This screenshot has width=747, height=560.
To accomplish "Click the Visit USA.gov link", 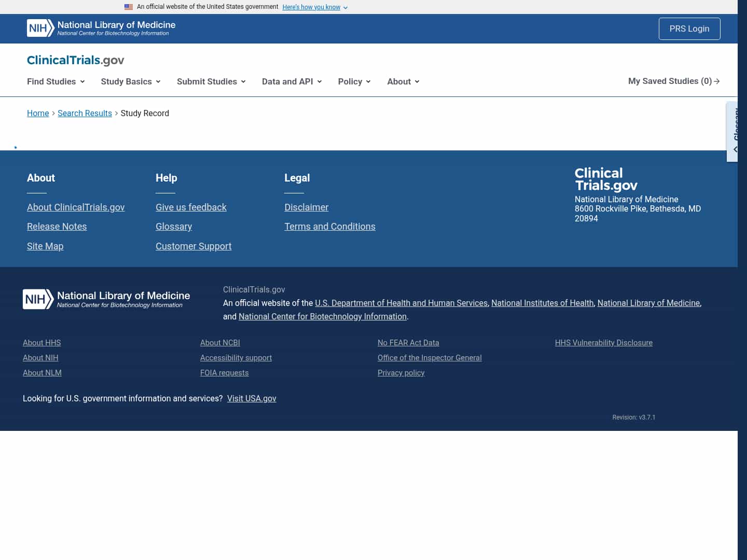I will [252, 398].
